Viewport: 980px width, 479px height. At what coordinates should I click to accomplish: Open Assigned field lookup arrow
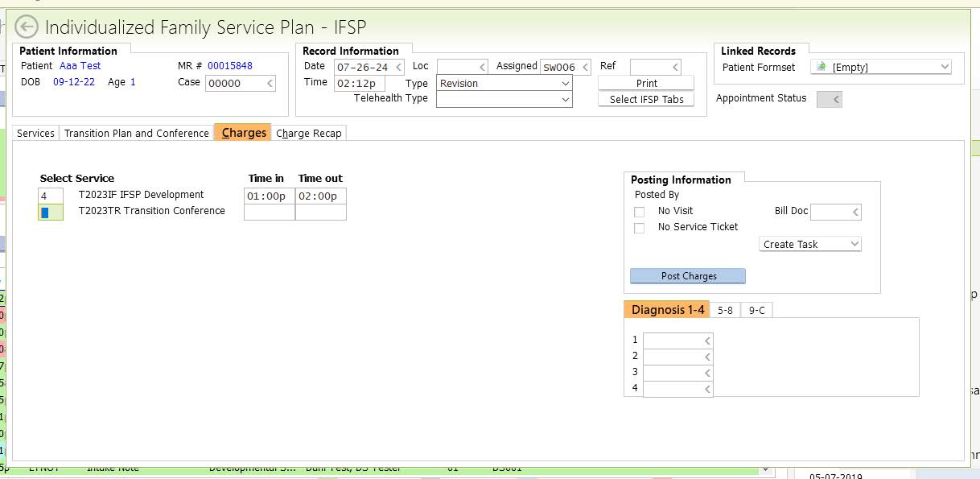click(585, 67)
